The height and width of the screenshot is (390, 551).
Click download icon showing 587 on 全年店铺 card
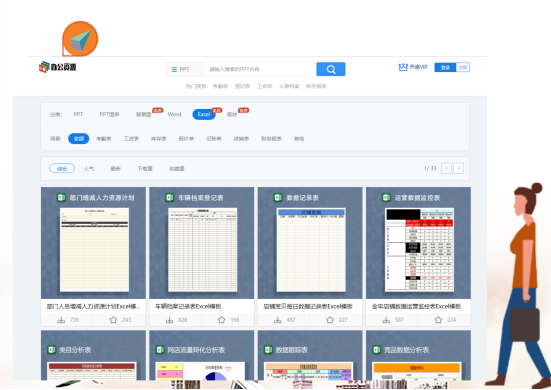tap(386, 320)
